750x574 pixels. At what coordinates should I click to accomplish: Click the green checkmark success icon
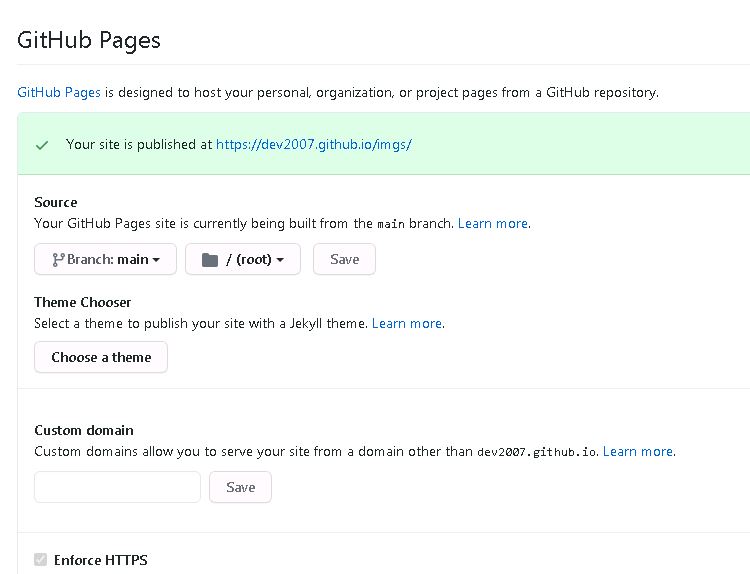point(42,145)
